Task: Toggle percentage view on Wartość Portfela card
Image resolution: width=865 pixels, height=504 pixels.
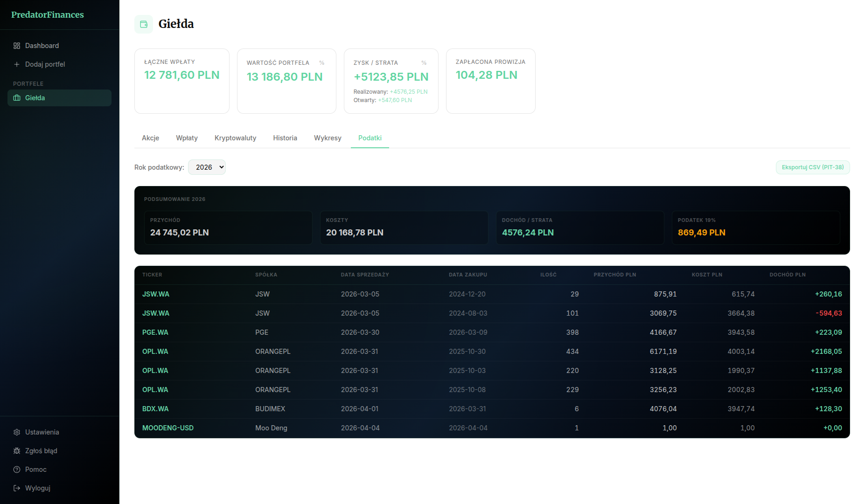Action: pos(322,62)
